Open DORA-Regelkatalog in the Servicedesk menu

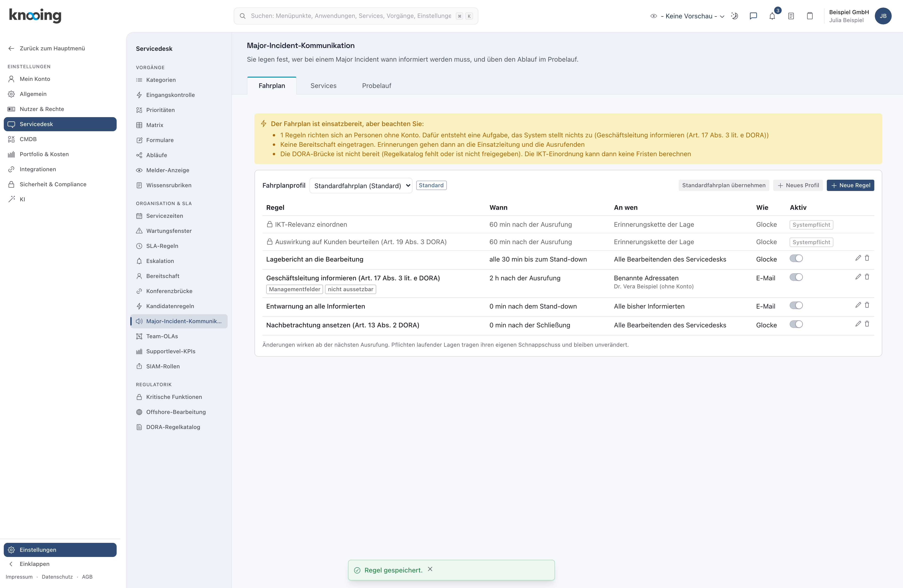click(179, 427)
